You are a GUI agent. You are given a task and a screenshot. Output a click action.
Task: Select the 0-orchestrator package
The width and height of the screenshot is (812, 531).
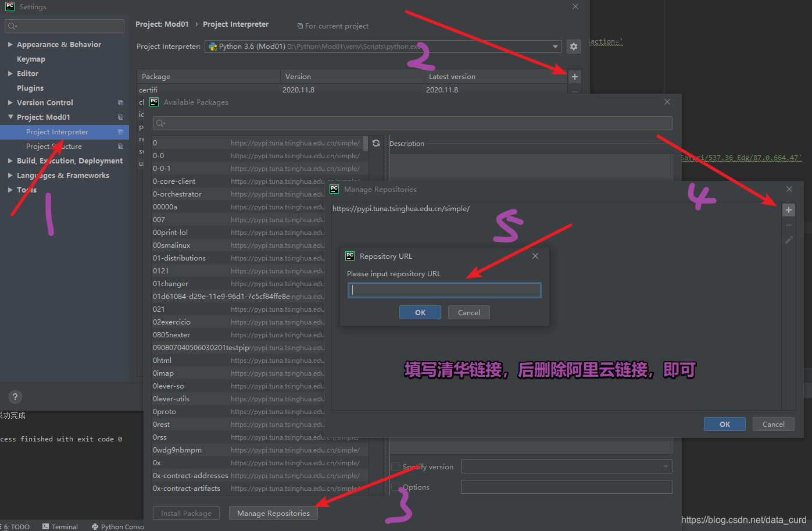coord(177,194)
